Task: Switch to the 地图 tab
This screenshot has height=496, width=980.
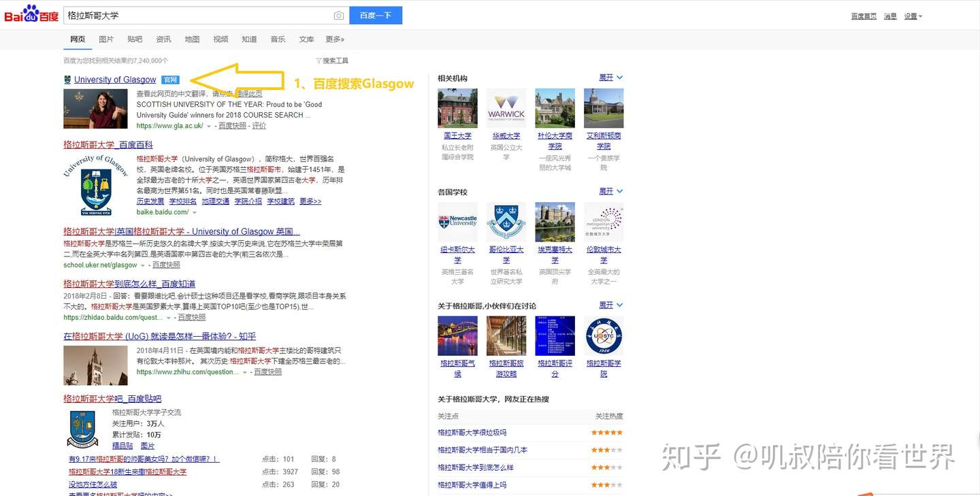Action: (x=192, y=39)
